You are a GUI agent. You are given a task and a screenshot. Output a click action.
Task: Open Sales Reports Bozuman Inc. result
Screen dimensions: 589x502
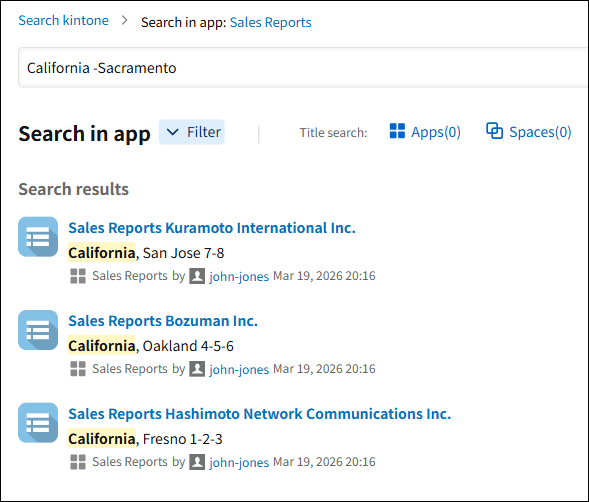163,321
